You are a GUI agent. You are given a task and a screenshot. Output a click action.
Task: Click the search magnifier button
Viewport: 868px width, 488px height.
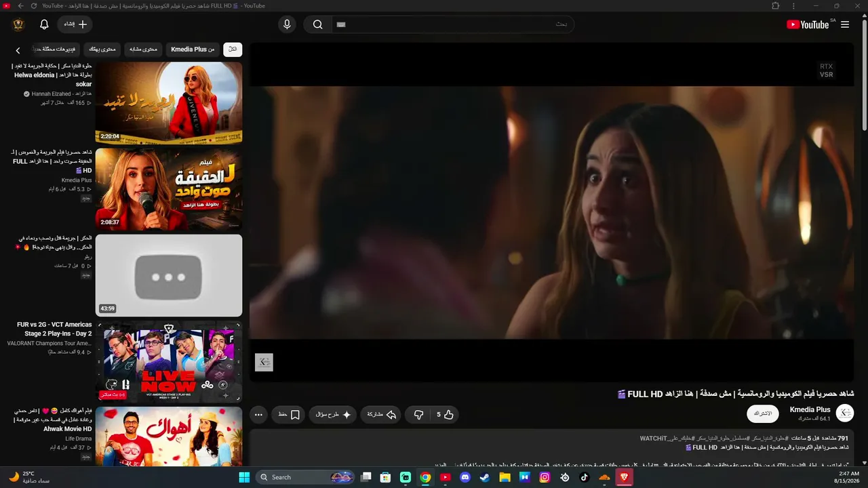tap(317, 24)
